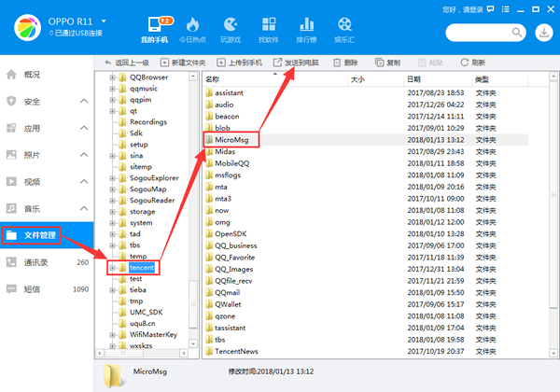Open 安全 in sidebar

pos(47,102)
